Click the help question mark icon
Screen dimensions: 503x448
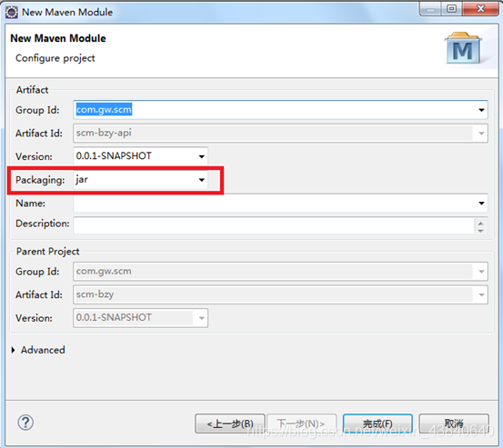point(25,423)
